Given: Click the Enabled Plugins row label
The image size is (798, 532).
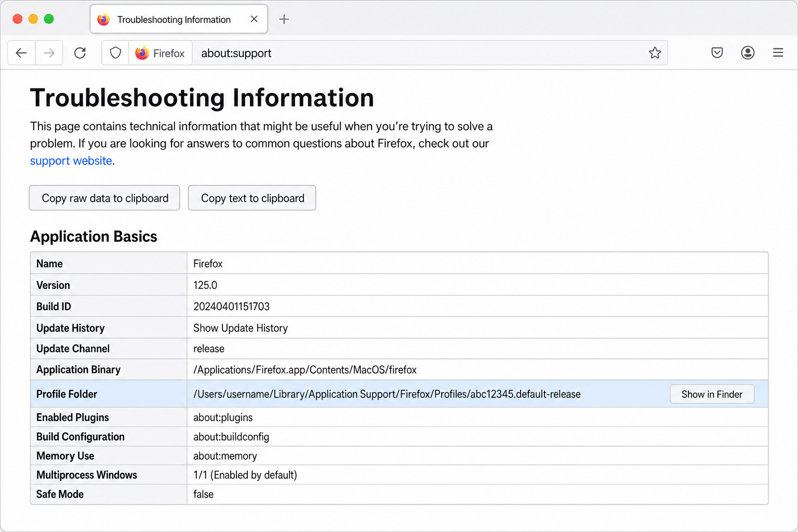Looking at the screenshot, I should tap(73, 418).
